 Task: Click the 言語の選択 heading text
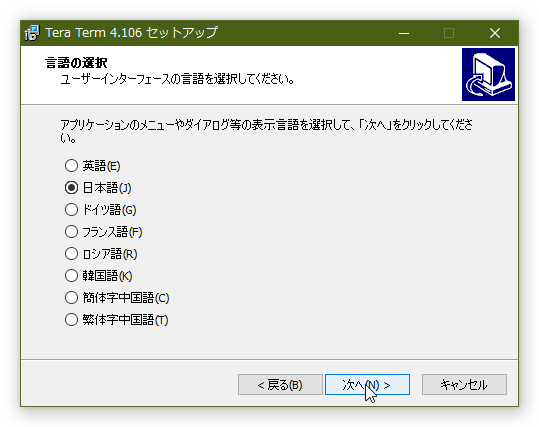click(76, 63)
